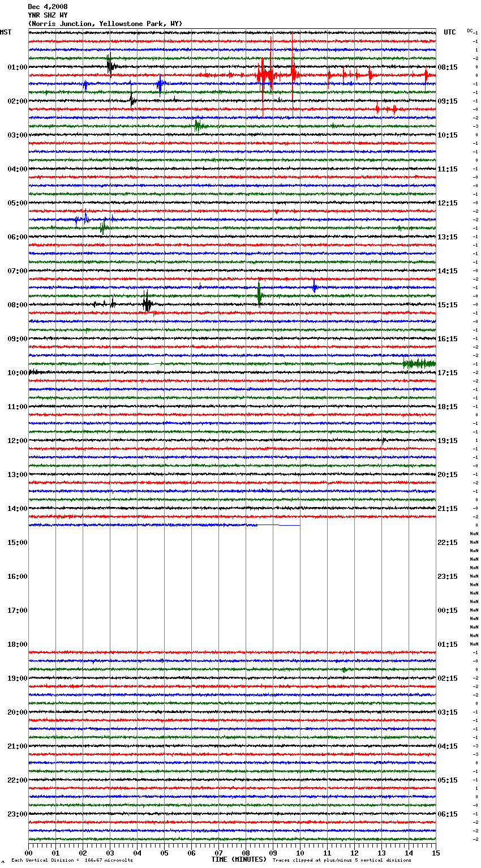Click the "UTC" axis header
The width and height of the screenshot is (481, 868).
(x=450, y=32)
